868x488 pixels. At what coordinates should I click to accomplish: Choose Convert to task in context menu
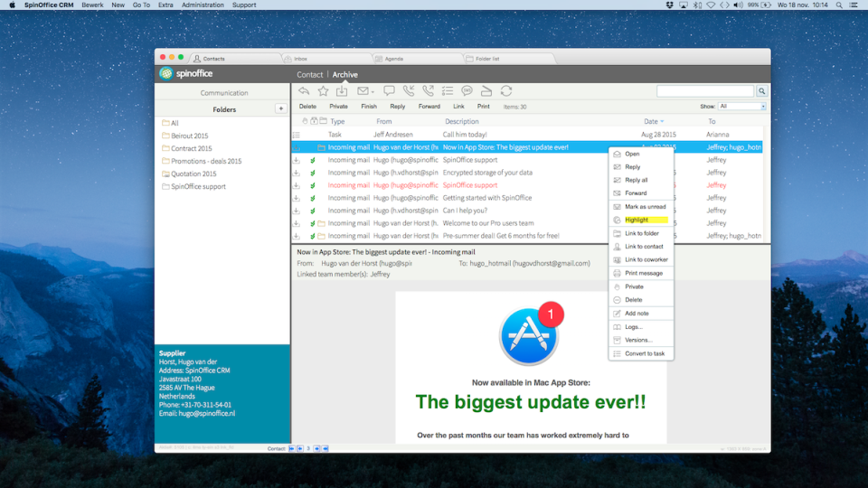[641, 353]
